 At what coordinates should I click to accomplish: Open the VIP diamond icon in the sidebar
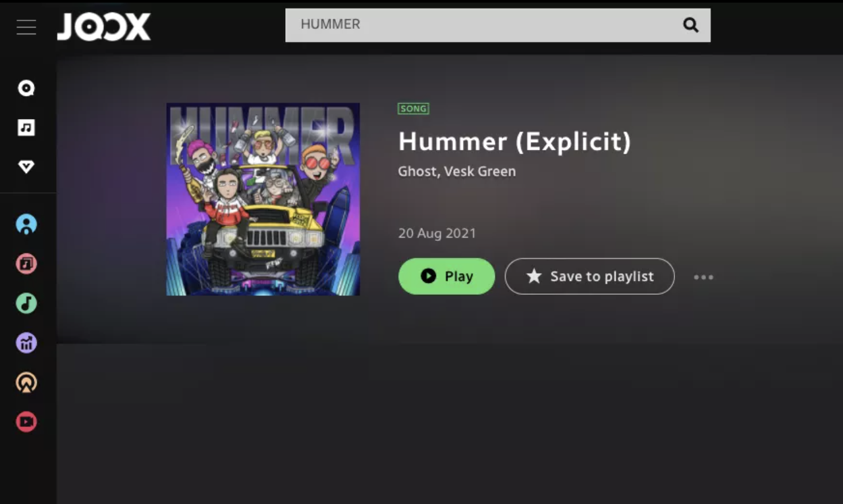pyautogui.click(x=26, y=167)
